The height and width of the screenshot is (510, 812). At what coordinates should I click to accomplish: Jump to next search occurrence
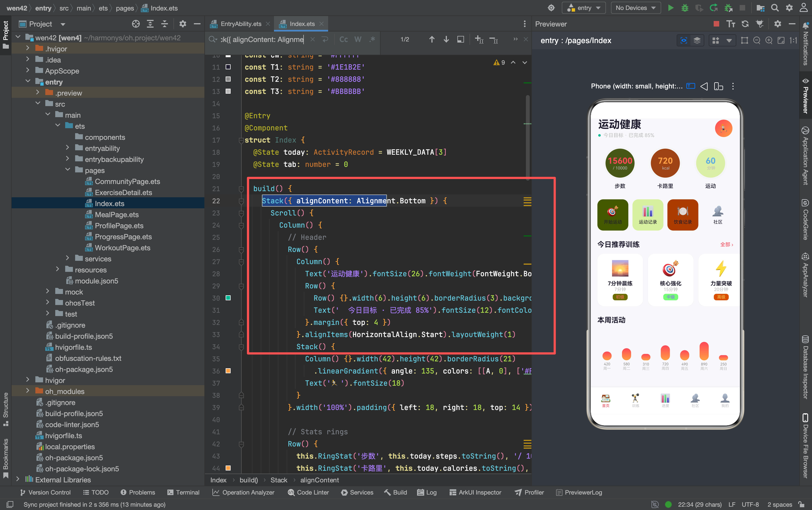(x=446, y=40)
